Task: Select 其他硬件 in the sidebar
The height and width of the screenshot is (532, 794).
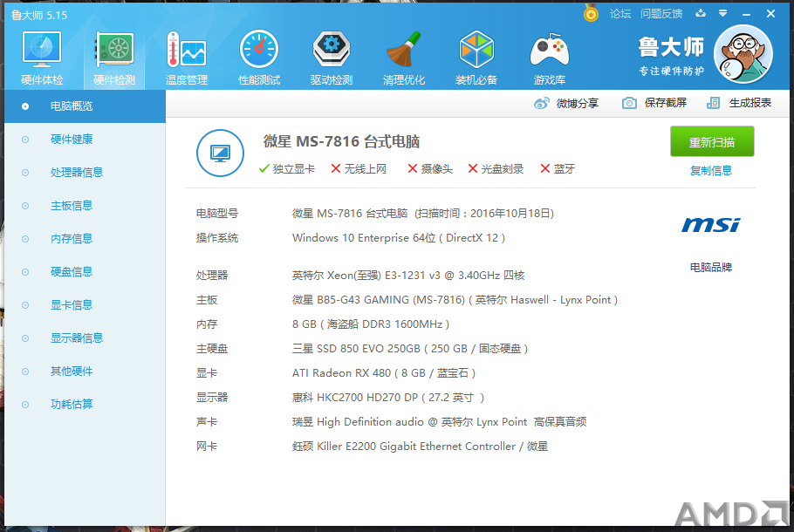Action: 86,372
